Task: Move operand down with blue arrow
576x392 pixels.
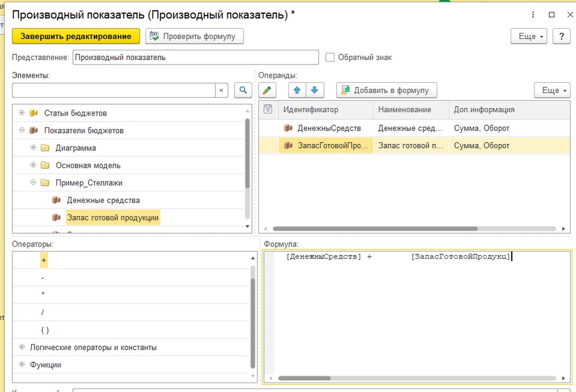Action: pyautogui.click(x=314, y=90)
